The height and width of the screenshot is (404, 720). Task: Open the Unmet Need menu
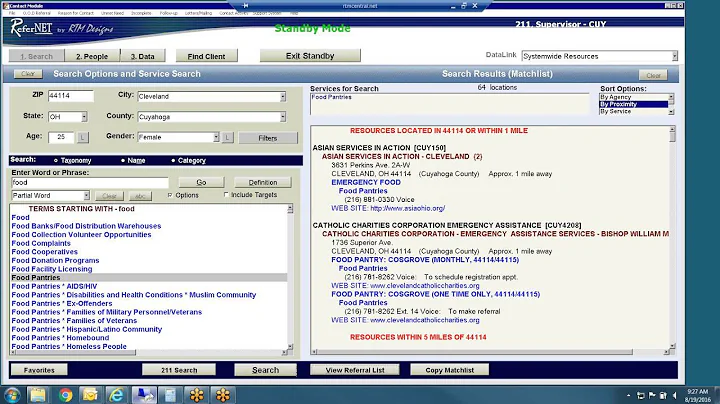(x=112, y=13)
